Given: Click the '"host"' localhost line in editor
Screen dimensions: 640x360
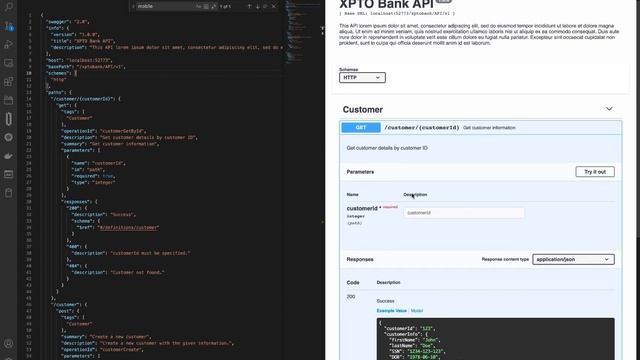Looking at the screenshot, I should pyautogui.click(x=79, y=60).
